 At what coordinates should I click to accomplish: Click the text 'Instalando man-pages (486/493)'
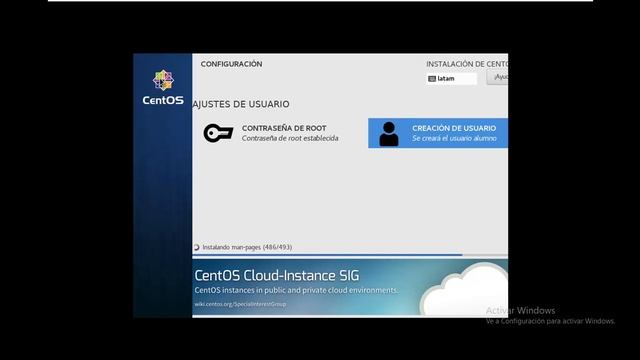coord(247,247)
